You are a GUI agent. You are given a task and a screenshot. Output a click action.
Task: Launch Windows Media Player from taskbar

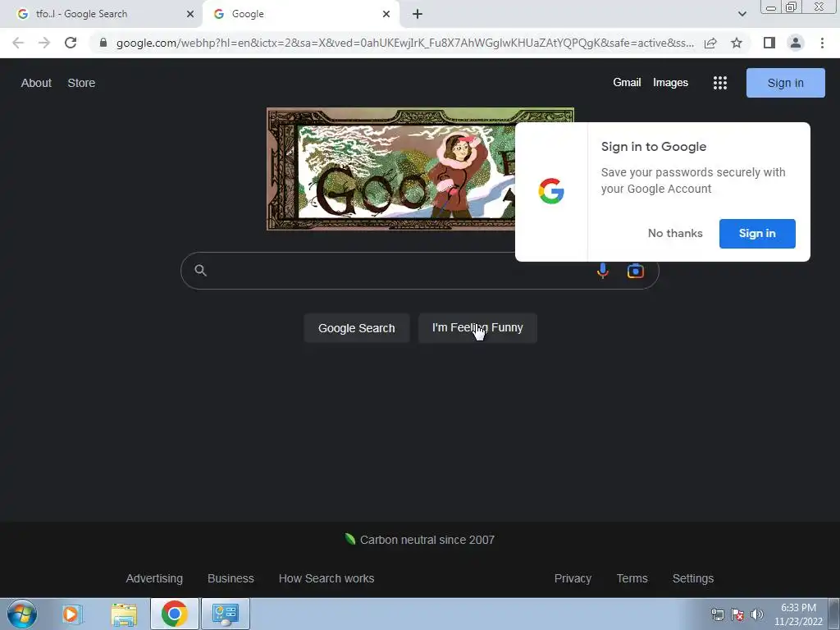pos(71,614)
